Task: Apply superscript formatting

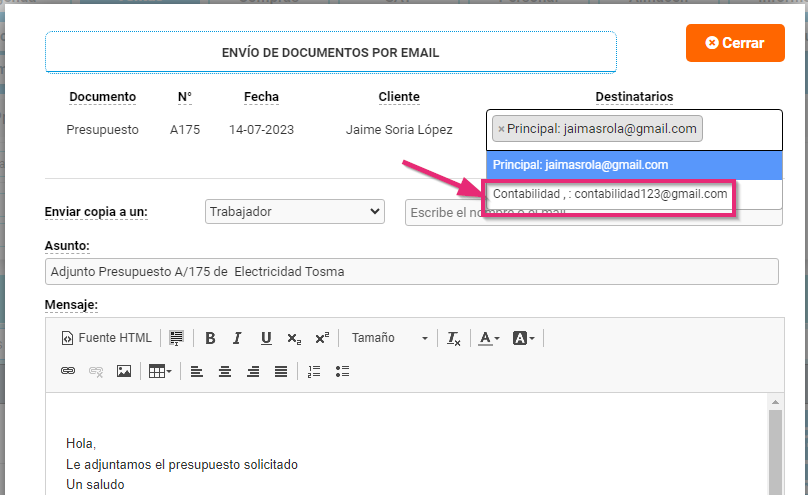Action: pos(322,338)
